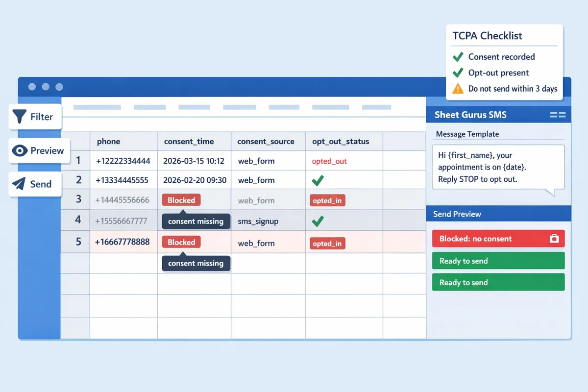Viewport: 588px width, 392px height.
Task: Expand the Send Preview section header
Action: click(457, 214)
